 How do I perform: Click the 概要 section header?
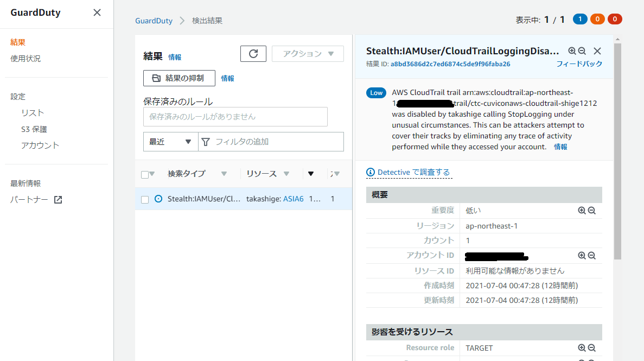point(484,195)
